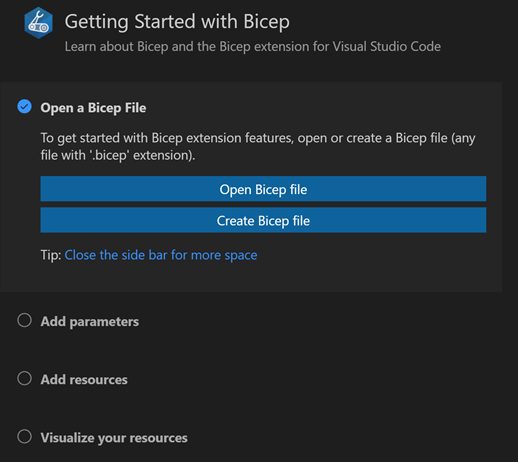Click the Learn about Bicep subtitle text

253,47
